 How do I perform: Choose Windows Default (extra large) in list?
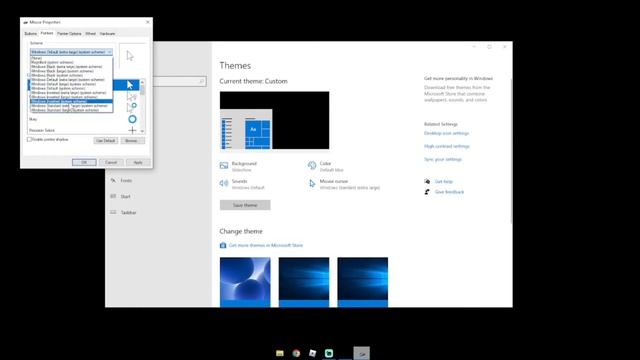coord(71,80)
